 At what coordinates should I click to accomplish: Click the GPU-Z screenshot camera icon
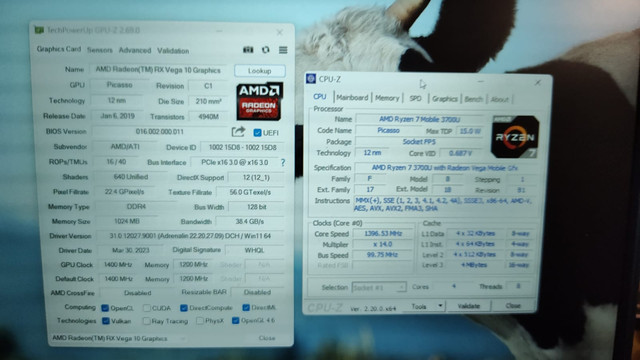coord(248,50)
